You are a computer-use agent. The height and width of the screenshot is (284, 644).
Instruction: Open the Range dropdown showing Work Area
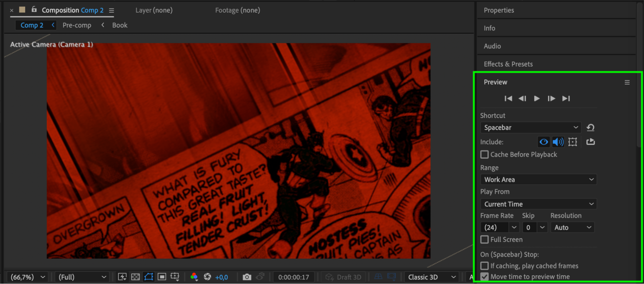(x=538, y=179)
